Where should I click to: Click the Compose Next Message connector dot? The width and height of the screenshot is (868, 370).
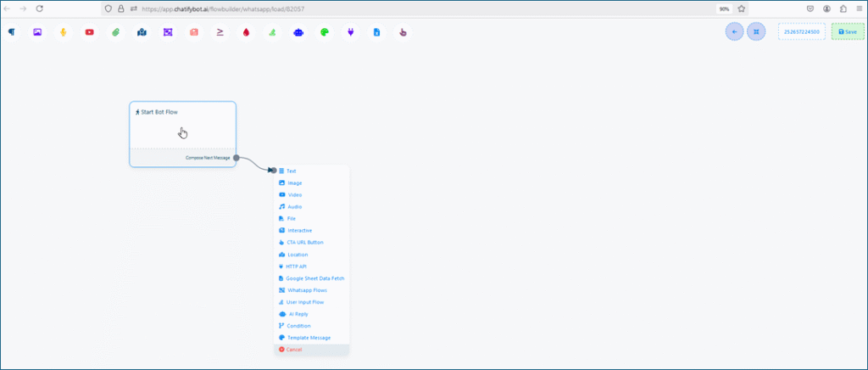point(236,158)
